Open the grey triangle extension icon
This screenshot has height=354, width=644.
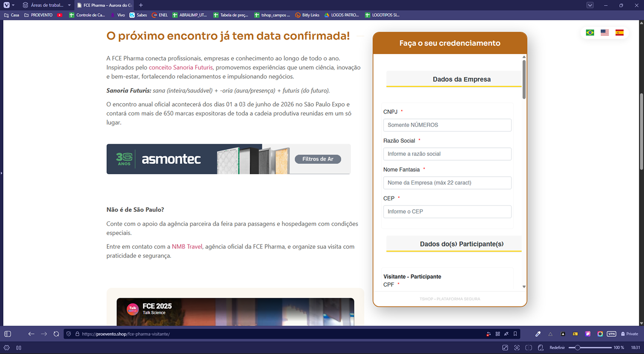(x=550, y=334)
